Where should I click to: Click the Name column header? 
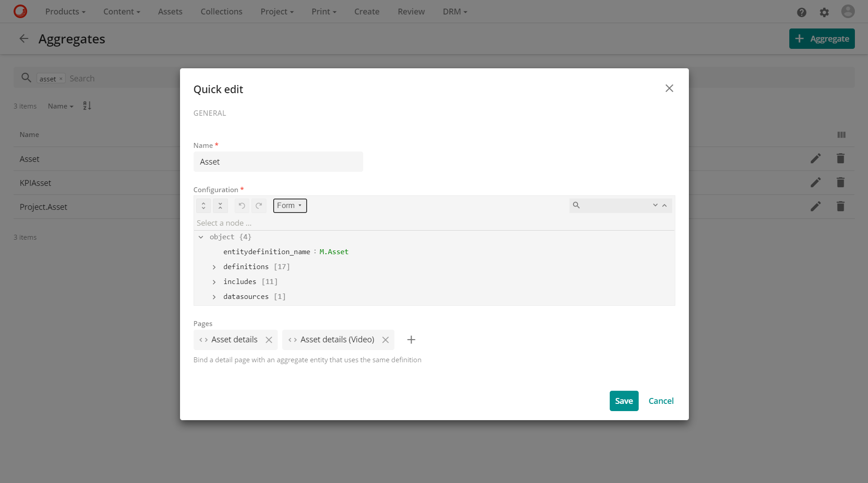[29, 135]
